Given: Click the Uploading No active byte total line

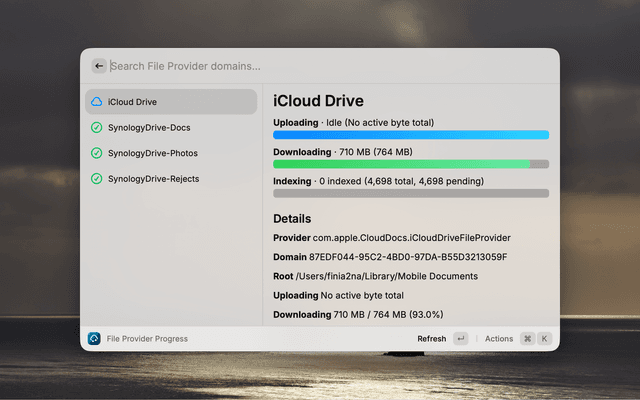Looking at the screenshot, I should coord(338,296).
